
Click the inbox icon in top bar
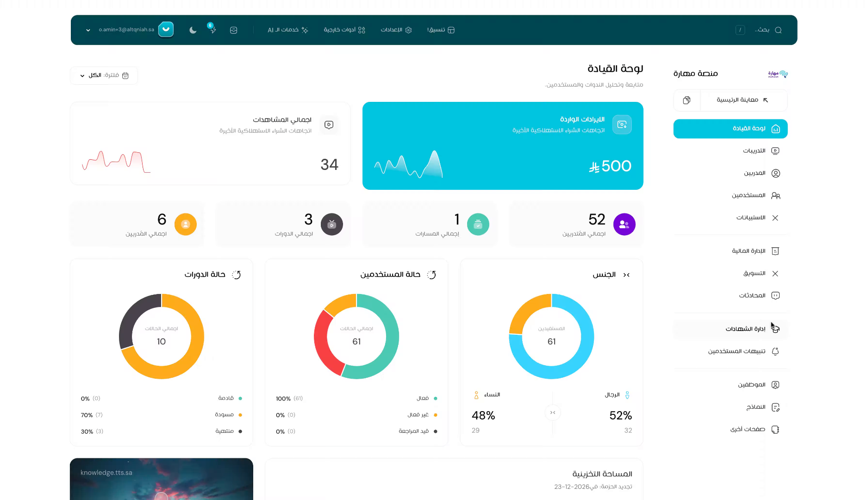tap(234, 30)
